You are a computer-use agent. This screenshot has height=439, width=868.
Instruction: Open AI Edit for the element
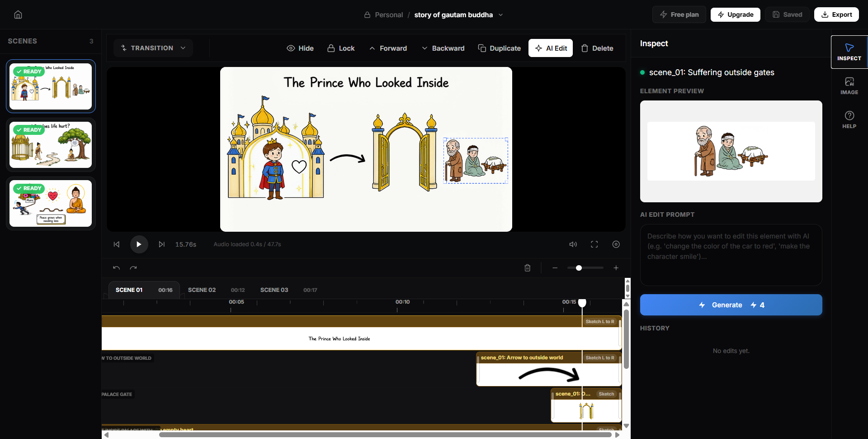pyautogui.click(x=551, y=48)
